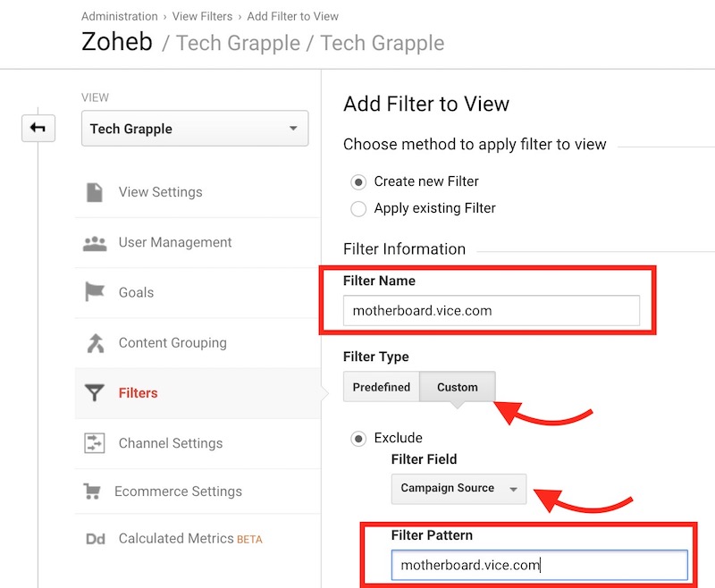This screenshot has width=715, height=588.
Task: Click the Content Grouping figure icon
Action: click(x=94, y=342)
